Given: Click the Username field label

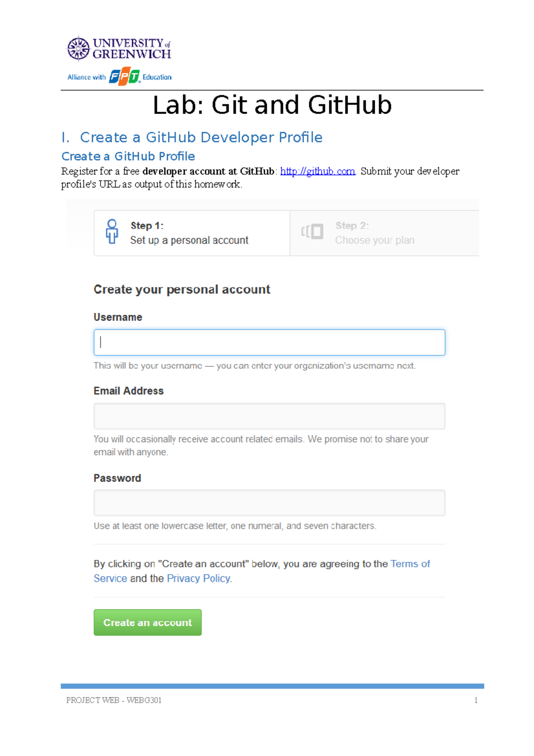Looking at the screenshot, I should coord(118,317).
